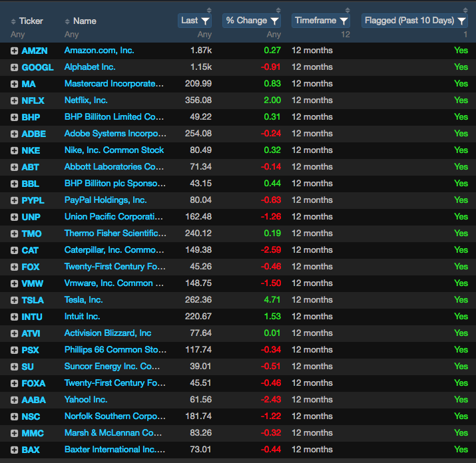Open Activision Blizzard, Inc link
The image size is (476, 463).
tap(108, 333)
